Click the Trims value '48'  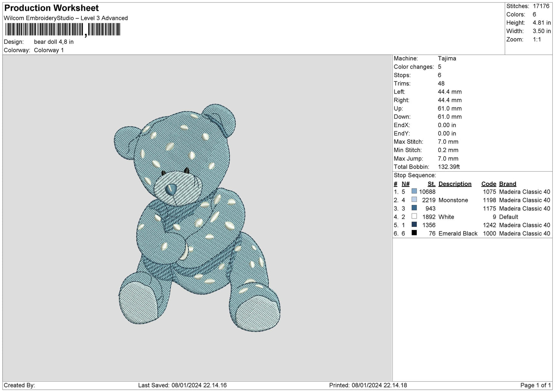441,84
